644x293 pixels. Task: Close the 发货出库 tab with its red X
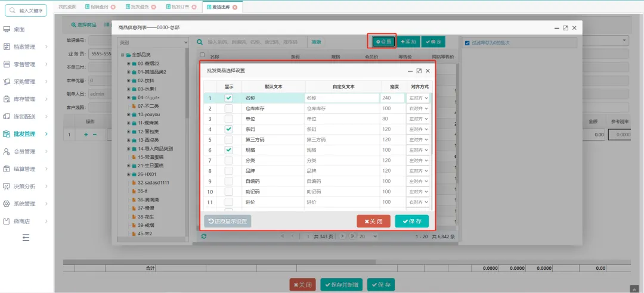[235, 7]
